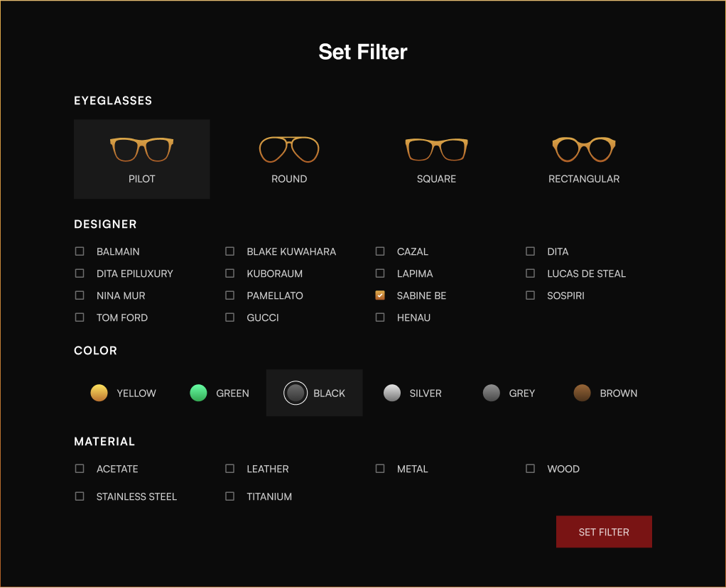Image resolution: width=726 pixels, height=588 pixels.
Task: Enable the Lapima designer checkbox
Action: pos(380,273)
